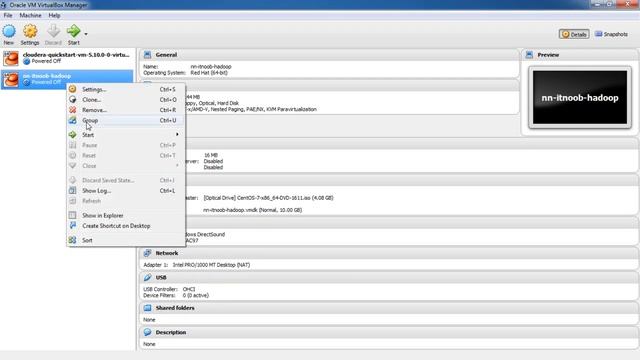640x360 pixels.
Task: Switch to the Snapshots view button
Action: [x=611, y=34]
